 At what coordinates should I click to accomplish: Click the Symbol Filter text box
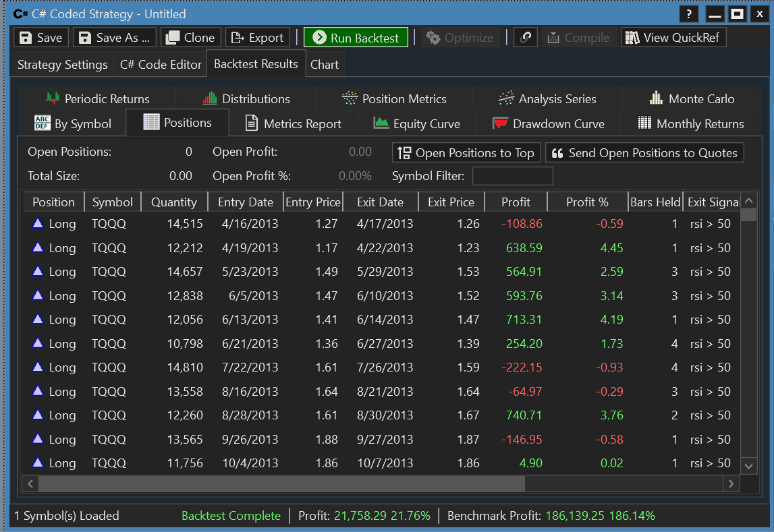[512, 177]
